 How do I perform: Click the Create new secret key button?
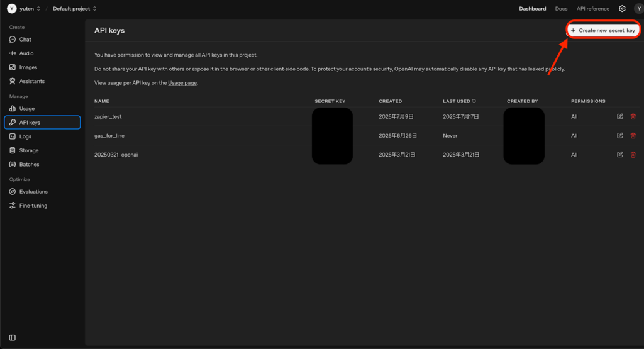pos(603,30)
